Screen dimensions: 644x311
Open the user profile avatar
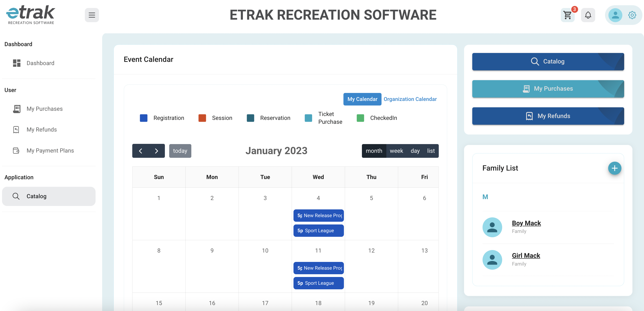pos(615,15)
